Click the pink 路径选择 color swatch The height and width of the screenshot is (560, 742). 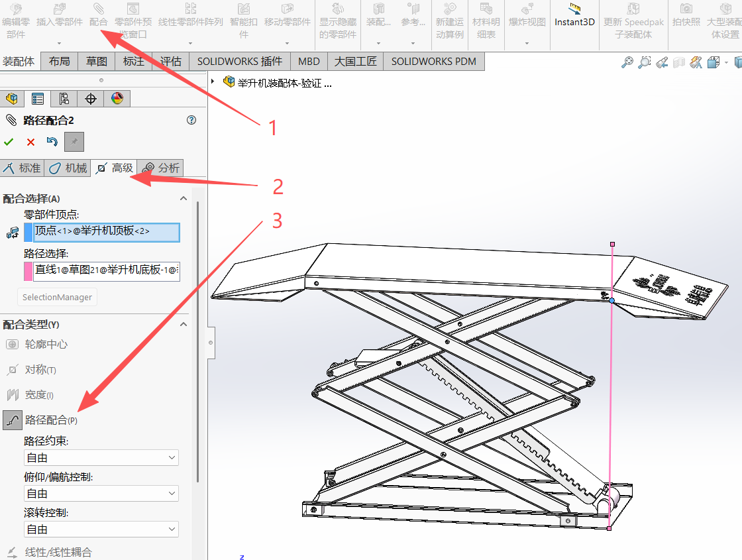pos(28,271)
